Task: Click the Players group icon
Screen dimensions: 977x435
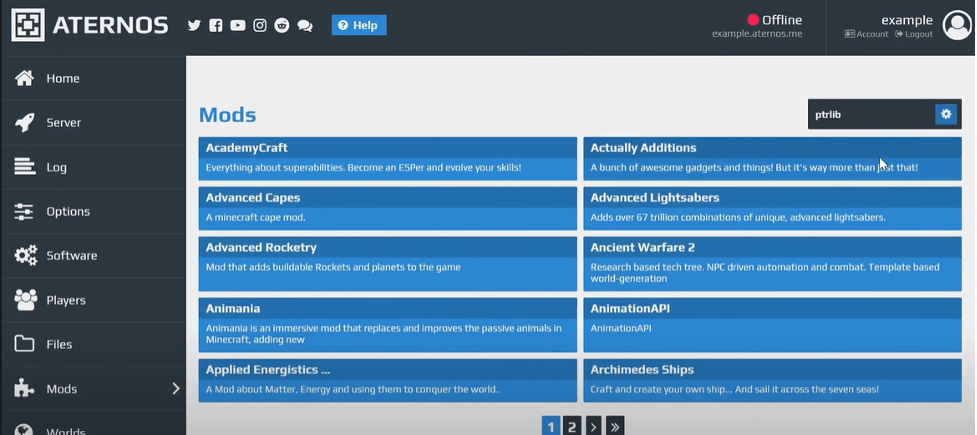Action: [x=26, y=300]
